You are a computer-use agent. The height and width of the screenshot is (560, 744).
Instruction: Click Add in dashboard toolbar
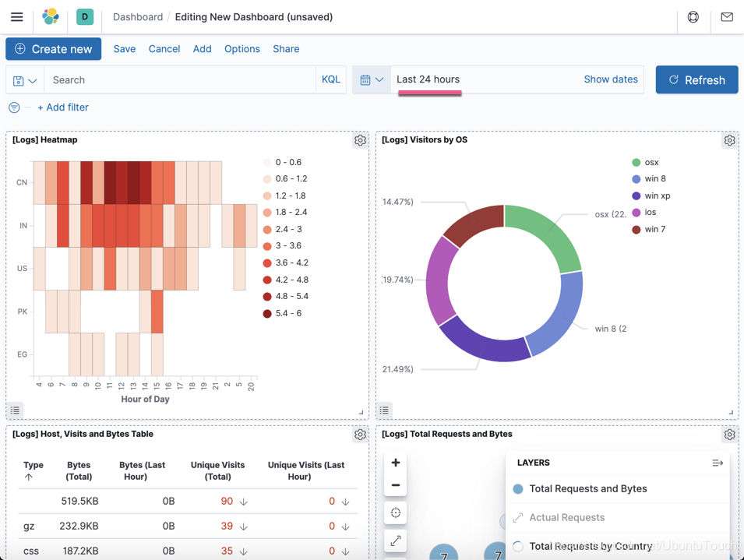[202, 49]
